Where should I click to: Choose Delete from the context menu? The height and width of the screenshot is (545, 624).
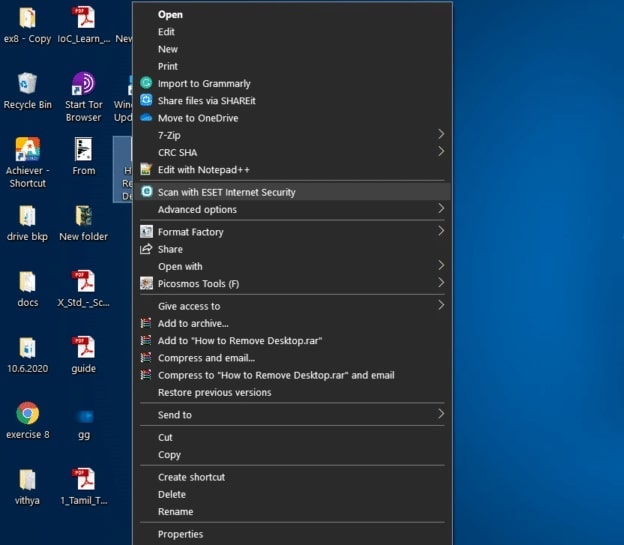[292, 494]
